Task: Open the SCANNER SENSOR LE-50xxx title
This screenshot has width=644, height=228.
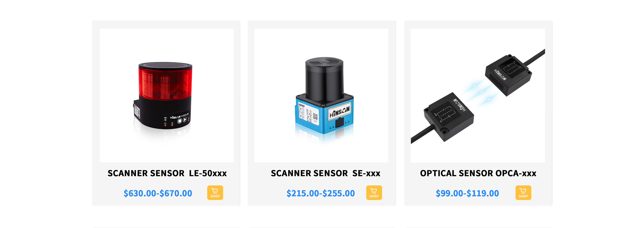Action: click(x=167, y=173)
